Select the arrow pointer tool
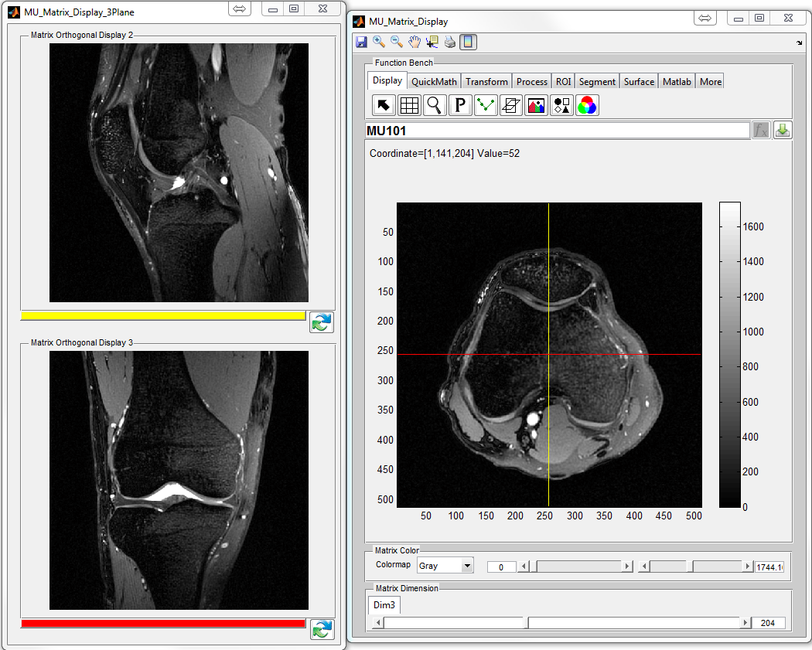 384,105
